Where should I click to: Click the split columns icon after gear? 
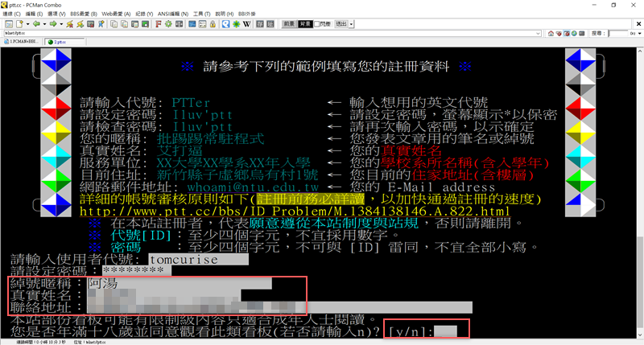tap(179, 24)
